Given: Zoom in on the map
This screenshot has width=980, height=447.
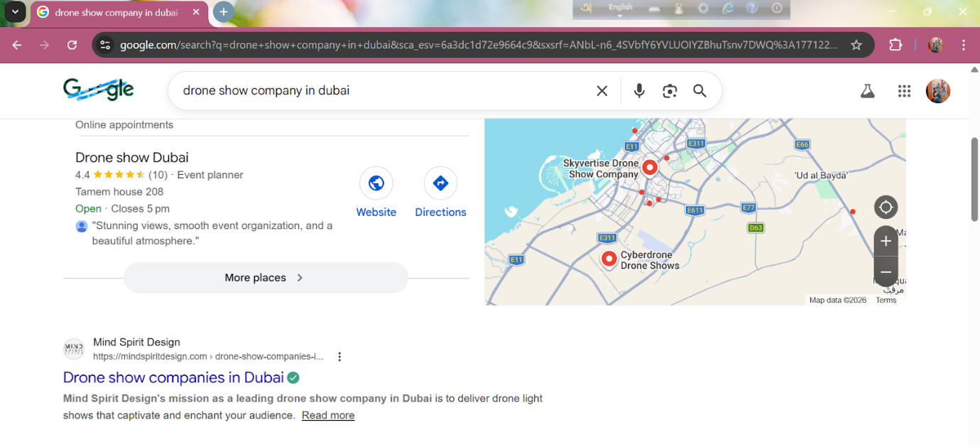Looking at the screenshot, I should point(886,241).
